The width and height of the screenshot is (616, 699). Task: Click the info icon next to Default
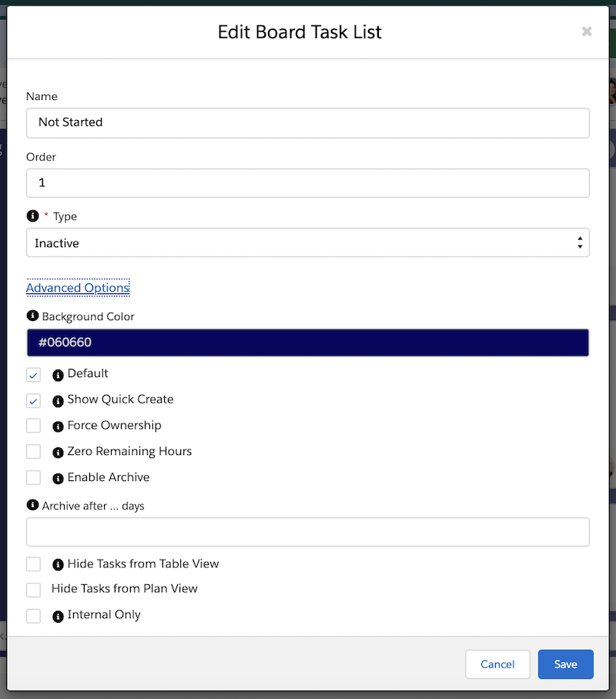pyautogui.click(x=58, y=374)
